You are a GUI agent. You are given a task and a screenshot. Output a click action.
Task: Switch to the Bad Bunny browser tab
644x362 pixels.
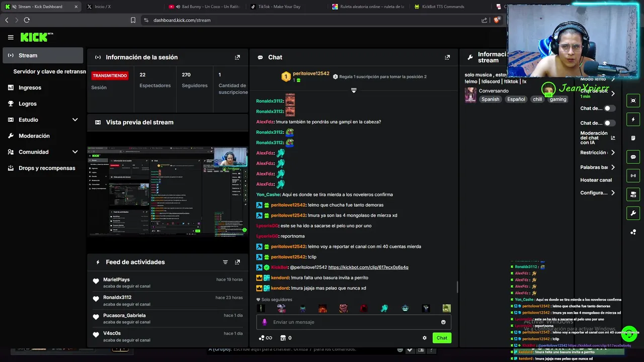coord(205,7)
